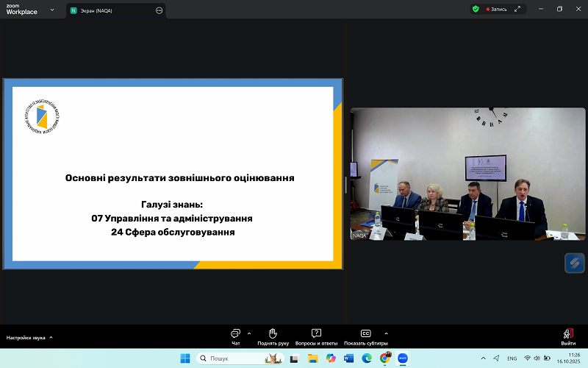
Task: Open Q&A (Вопросы и ответы)
Action: point(316,336)
